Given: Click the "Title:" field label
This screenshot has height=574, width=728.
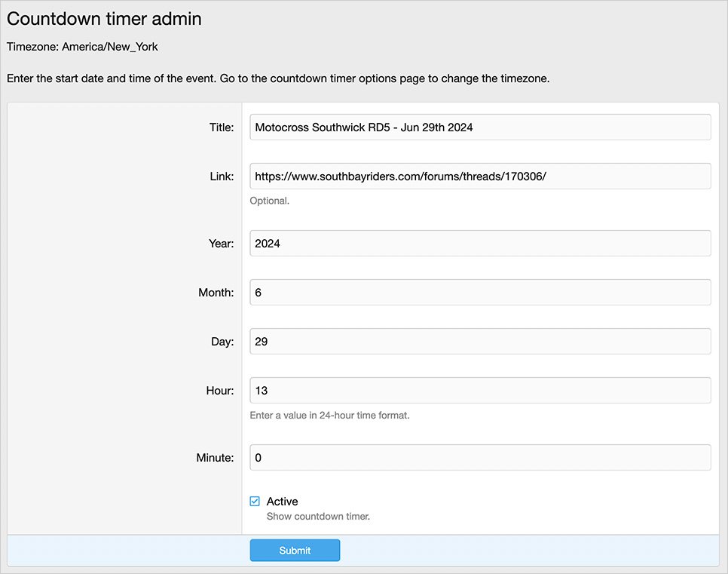Looking at the screenshot, I should coord(222,127).
